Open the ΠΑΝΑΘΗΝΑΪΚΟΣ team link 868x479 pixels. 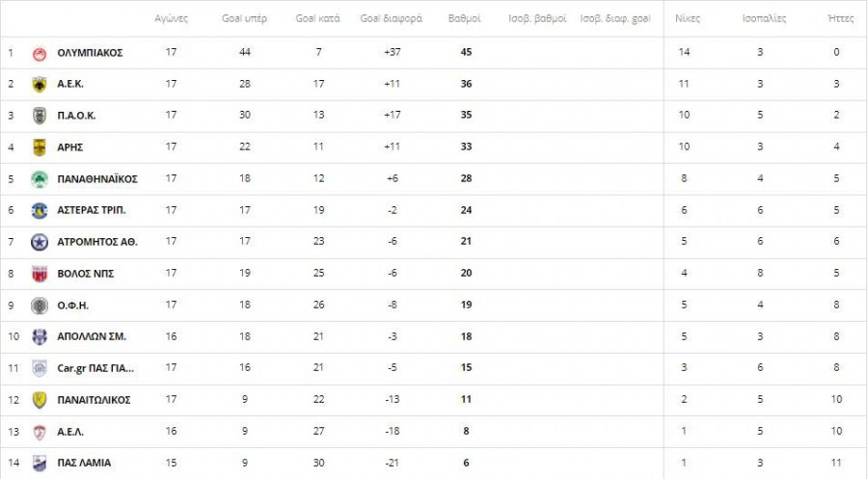(x=97, y=179)
